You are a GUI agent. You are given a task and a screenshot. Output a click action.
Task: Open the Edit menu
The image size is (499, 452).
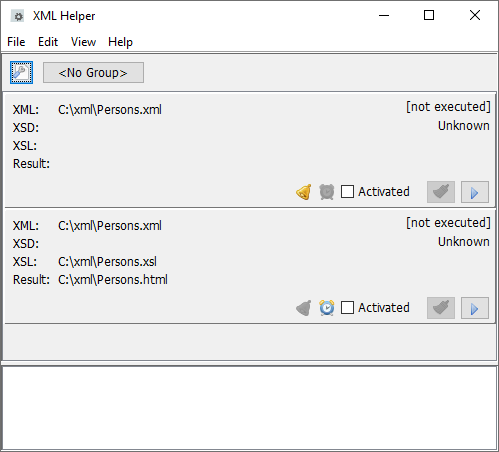48,42
